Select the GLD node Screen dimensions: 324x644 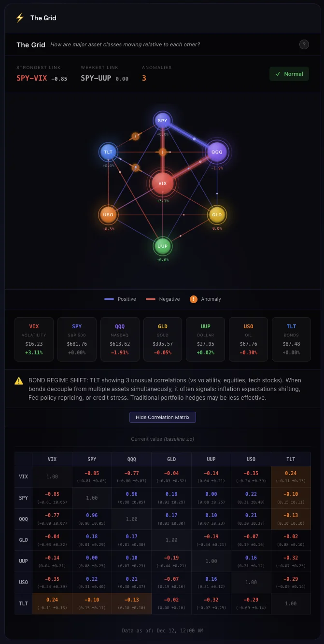click(x=216, y=215)
